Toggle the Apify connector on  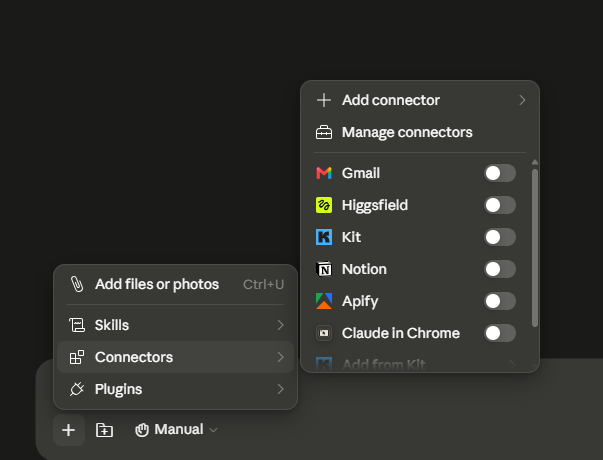pos(500,301)
